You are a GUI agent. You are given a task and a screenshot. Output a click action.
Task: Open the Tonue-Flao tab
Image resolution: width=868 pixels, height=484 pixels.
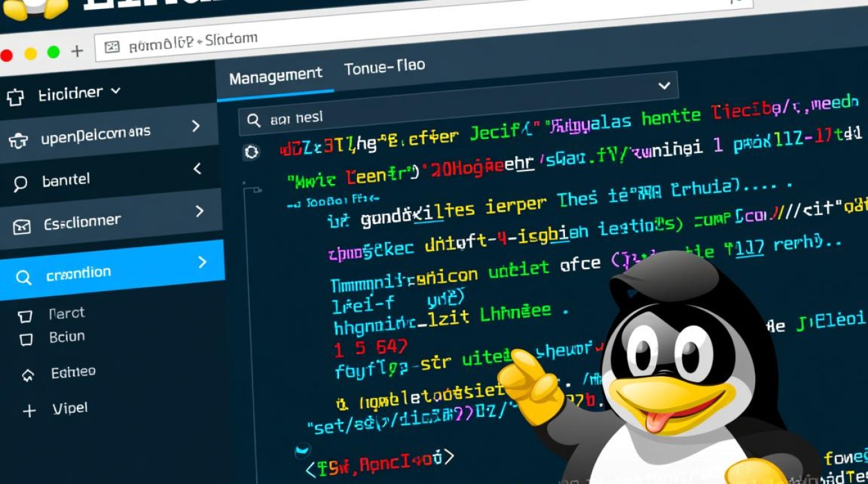[386, 65]
